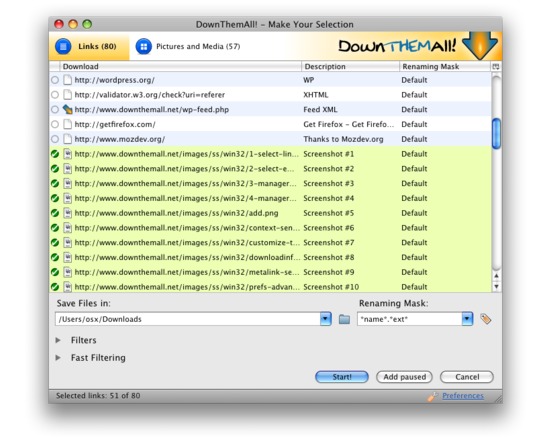Click image file icon of Screenshot #1
The width and height of the screenshot is (550, 440).
[x=67, y=154]
